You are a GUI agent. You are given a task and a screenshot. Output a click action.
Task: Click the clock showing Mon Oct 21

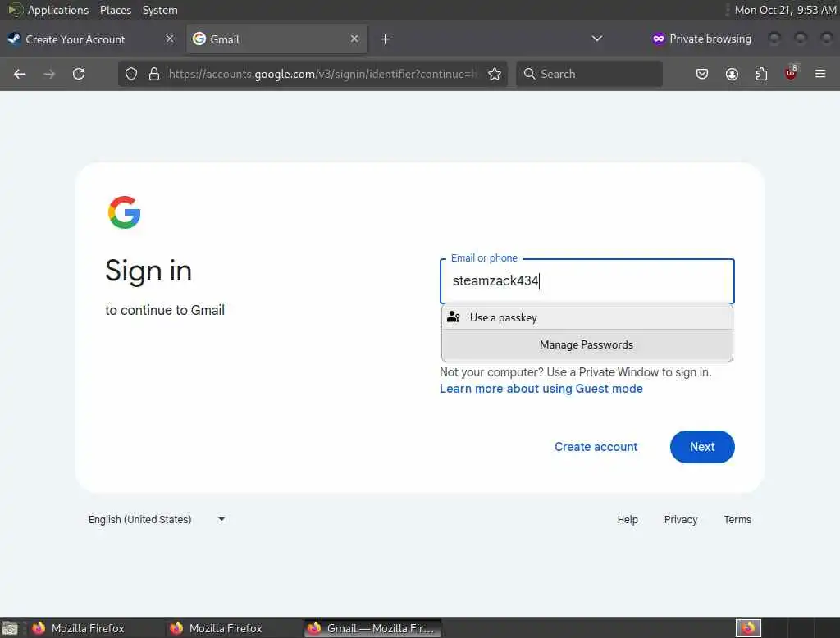[785, 10]
